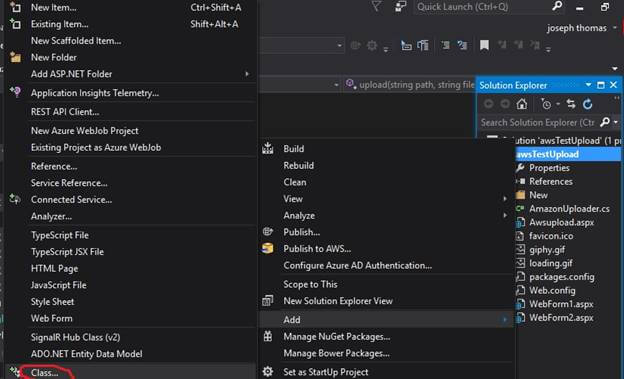Screen dimensions: 624x379
Task: Click the notifications flag icon near Quick Launch
Action: [x=376, y=6]
